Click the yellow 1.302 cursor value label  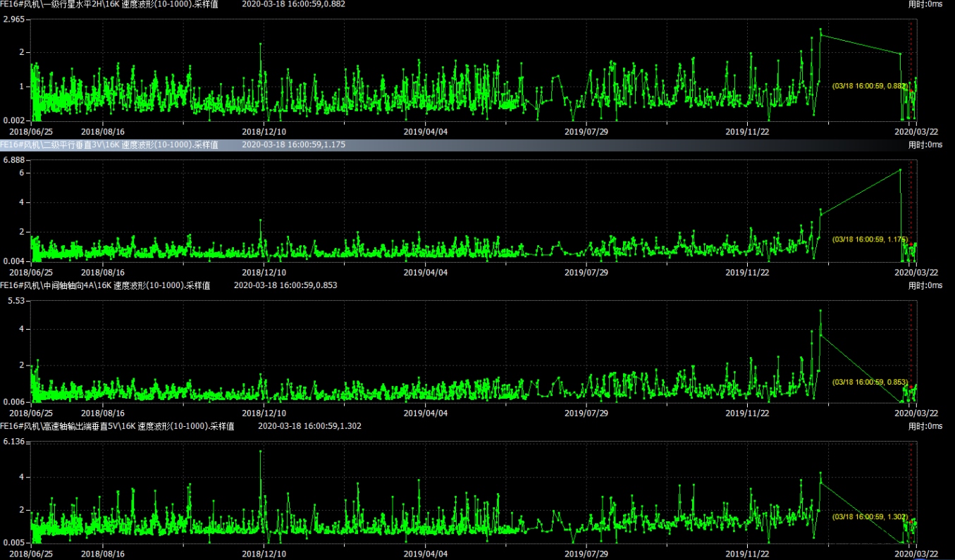coord(869,517)
